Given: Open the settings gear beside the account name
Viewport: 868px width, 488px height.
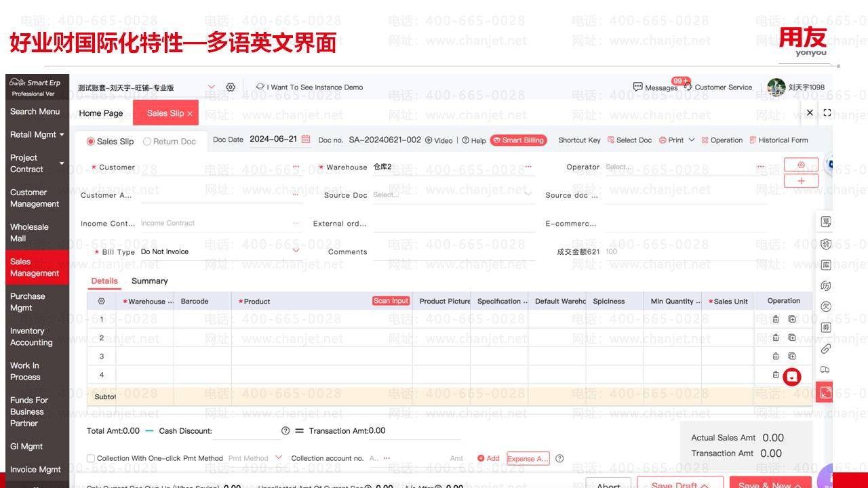Looking at the screenshot, I should [x=231, y=87].
